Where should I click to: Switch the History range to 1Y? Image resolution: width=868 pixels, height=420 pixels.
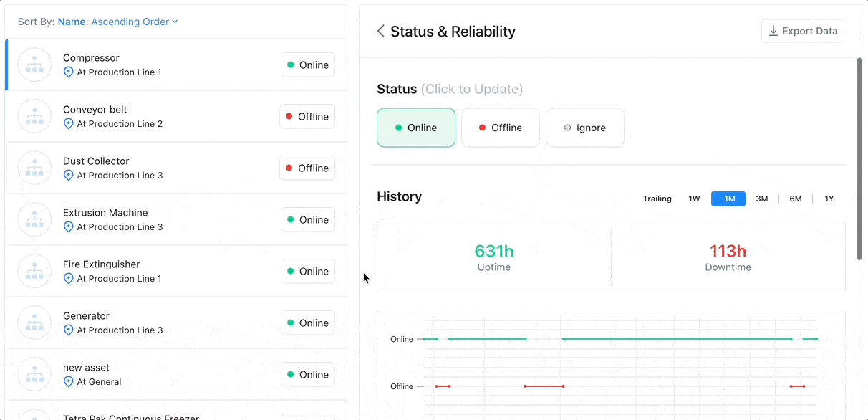click(829, 199)
